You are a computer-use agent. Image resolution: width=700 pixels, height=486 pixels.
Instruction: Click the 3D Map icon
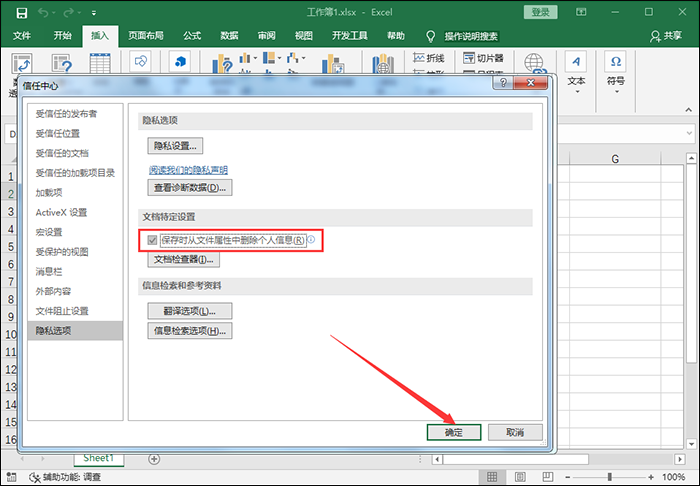point(383,64)
